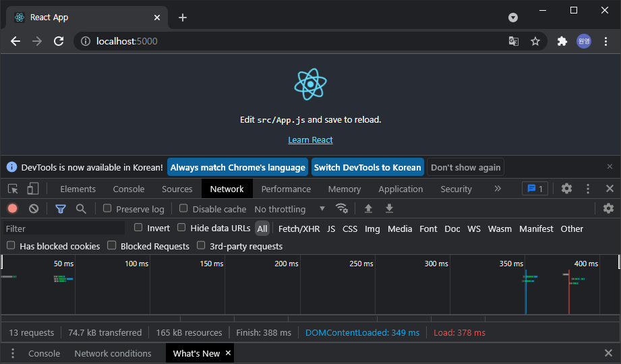Check Has blocked cookies
621x364 pixels.
[x=11, y=245]
